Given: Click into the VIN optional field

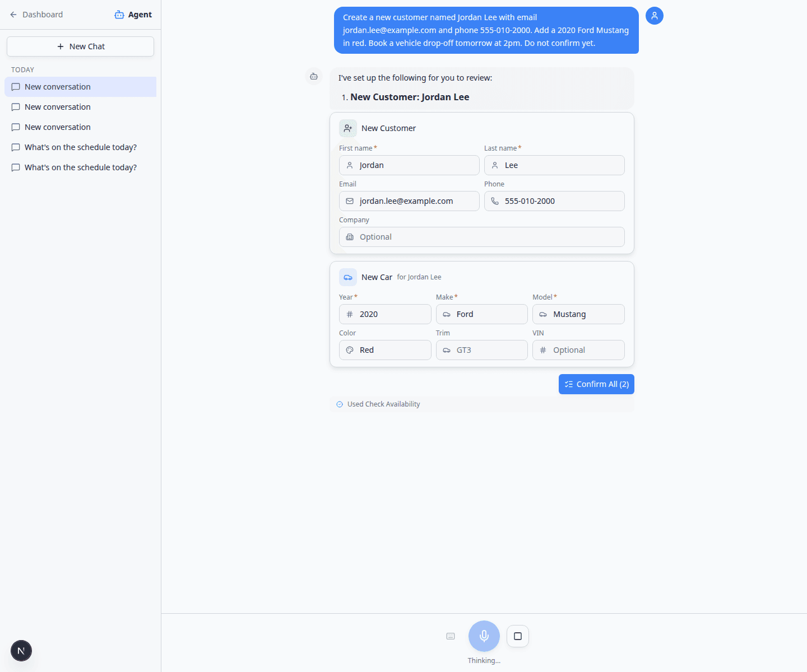Looking at the screenshot, I should click(578, 350).
